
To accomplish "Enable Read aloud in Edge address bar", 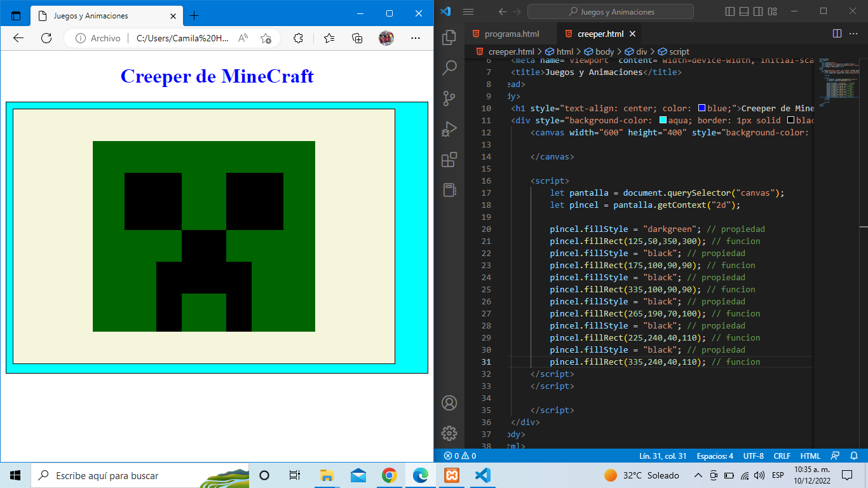I will click(243, 38).
